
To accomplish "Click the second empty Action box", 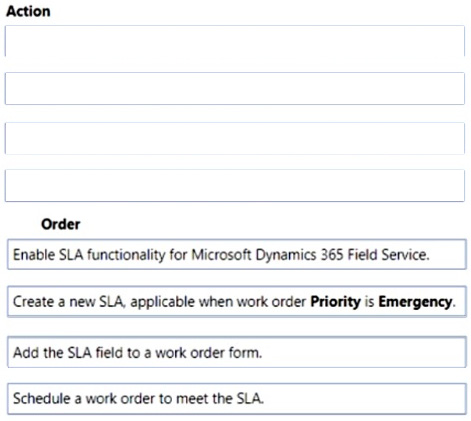I will [235, 88].
